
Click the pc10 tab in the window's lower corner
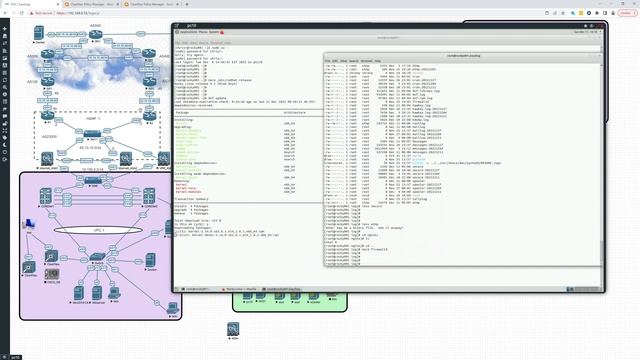[x=16, y=357]
